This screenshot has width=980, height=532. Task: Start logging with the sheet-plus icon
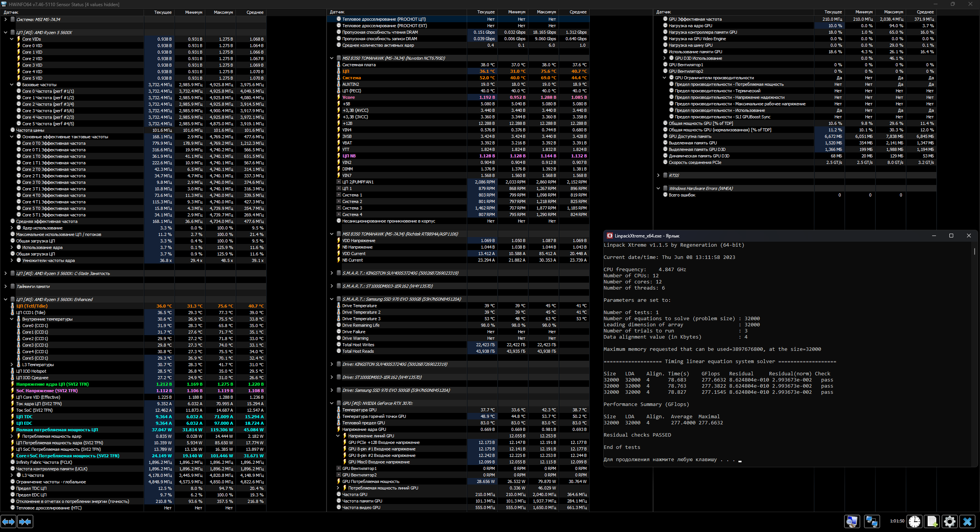(x=932, y=522)
